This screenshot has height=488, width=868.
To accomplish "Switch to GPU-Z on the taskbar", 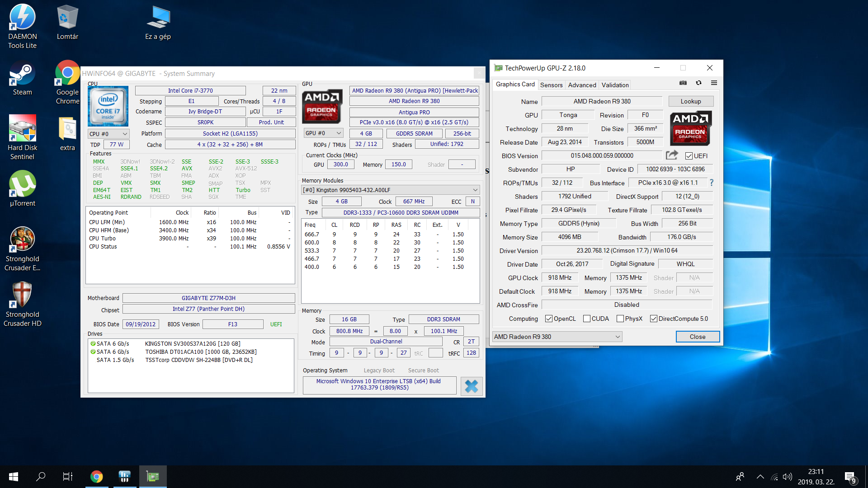I will (153, 476).
